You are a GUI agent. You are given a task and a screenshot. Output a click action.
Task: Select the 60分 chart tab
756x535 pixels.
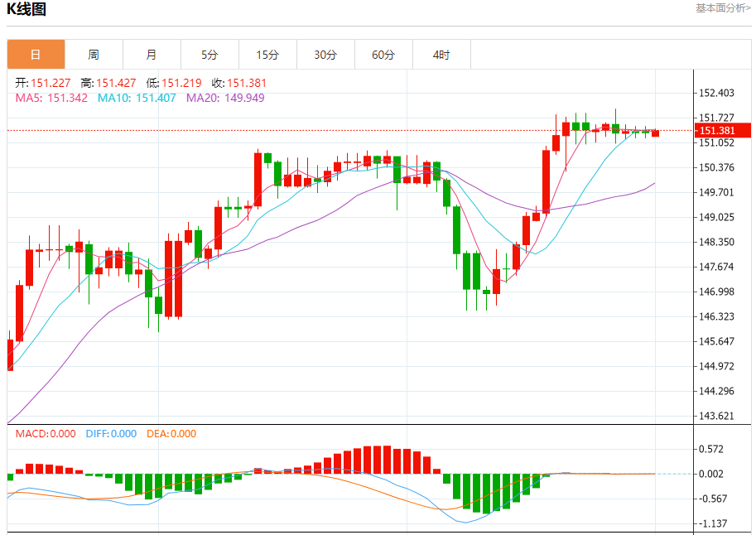[383, 55]
